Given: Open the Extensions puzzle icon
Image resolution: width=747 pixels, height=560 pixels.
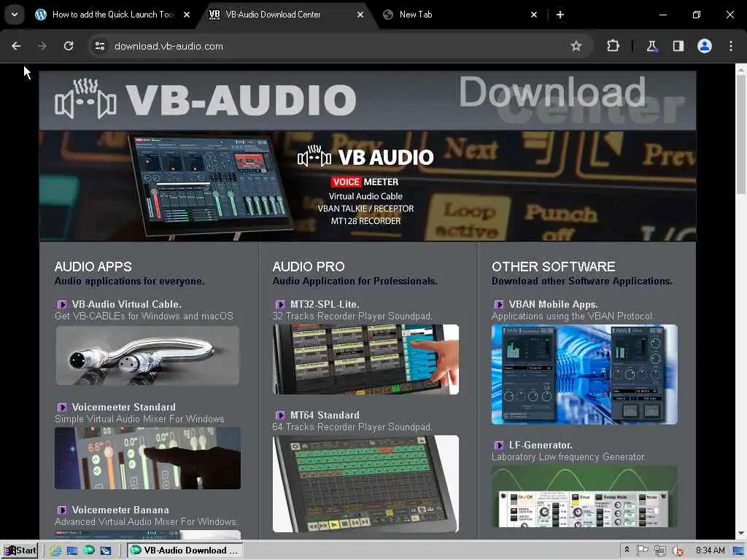Looking at the screenshot, I should [x=613, y=46].
